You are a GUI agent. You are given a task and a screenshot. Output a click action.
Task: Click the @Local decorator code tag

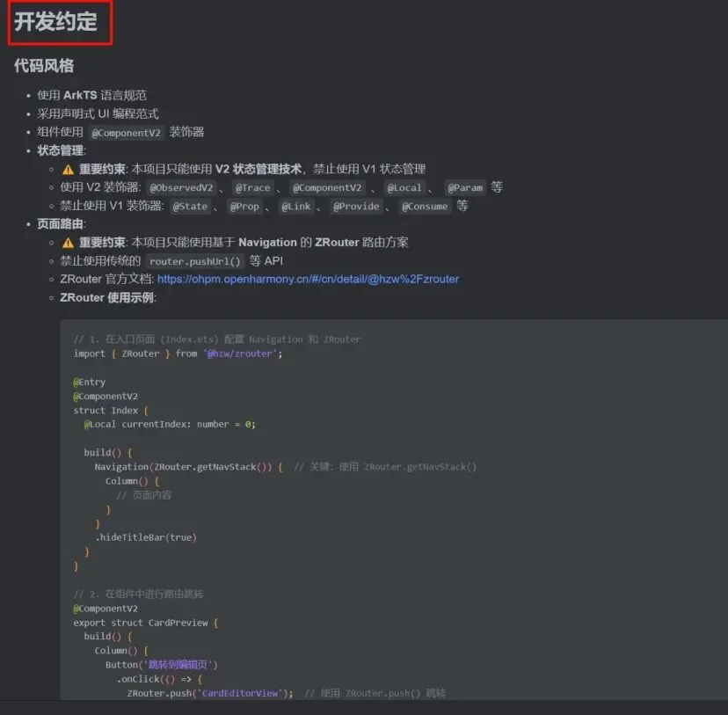tap(404, 187)
